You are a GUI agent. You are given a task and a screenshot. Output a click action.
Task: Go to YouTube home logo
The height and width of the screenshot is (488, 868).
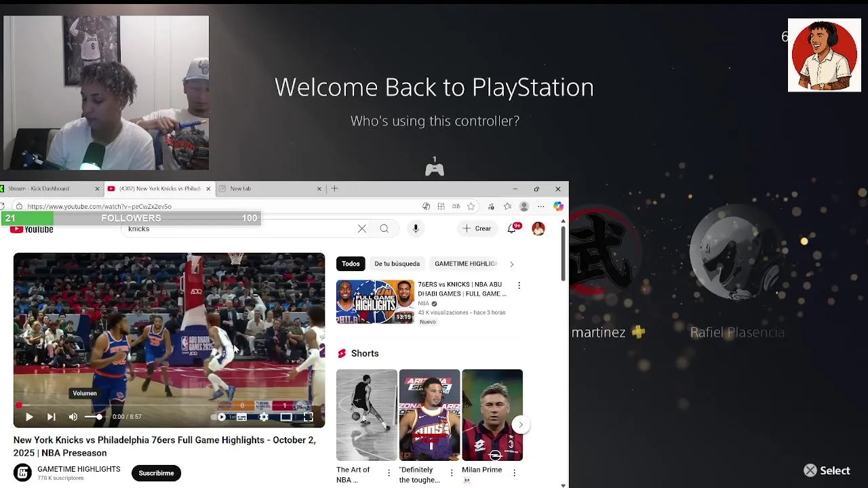(32, 229)
